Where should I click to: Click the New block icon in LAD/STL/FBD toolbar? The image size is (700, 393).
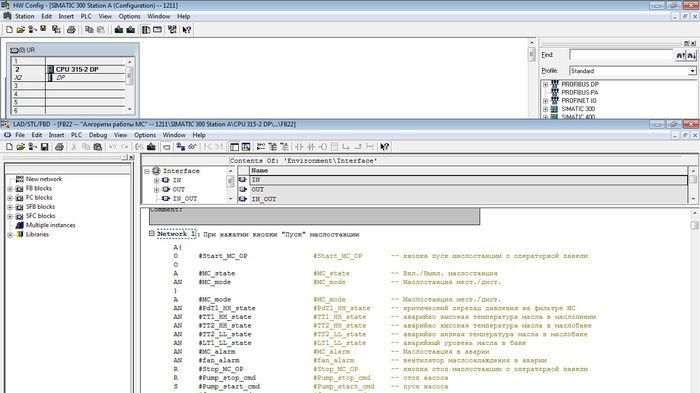[9, 146]
